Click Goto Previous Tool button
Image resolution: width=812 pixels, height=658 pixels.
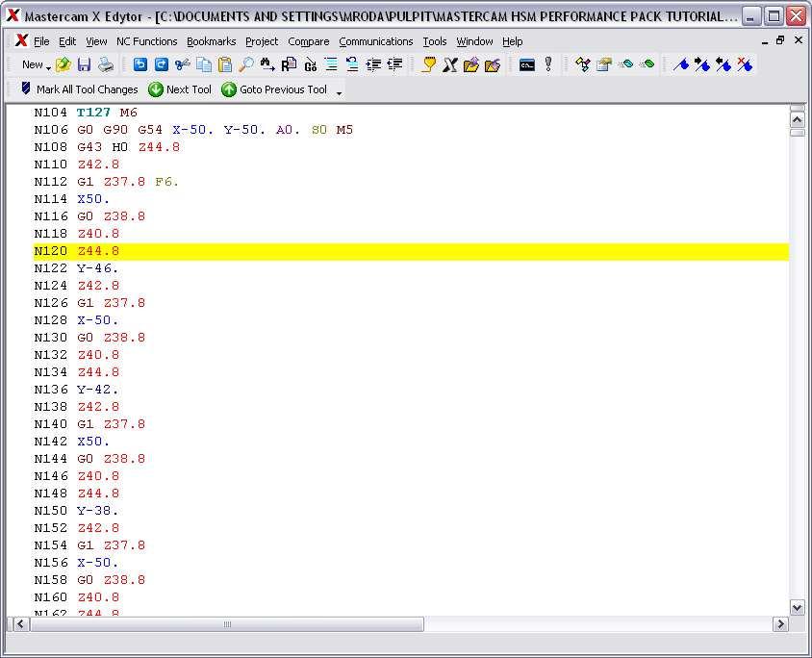tap(274, 89)
